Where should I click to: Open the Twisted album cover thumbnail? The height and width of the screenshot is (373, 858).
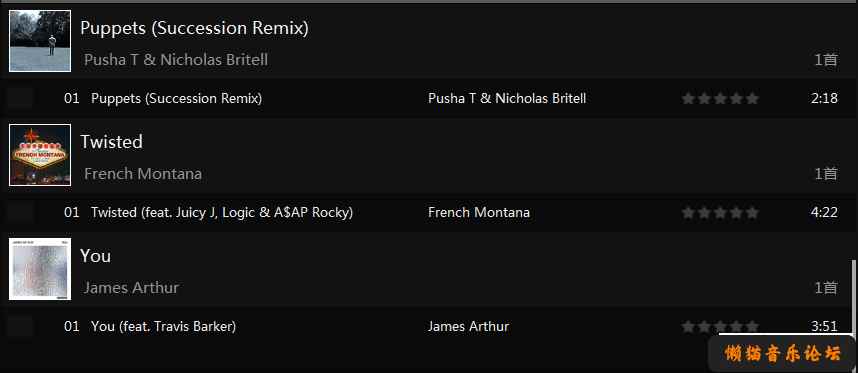tap(40, 155)
